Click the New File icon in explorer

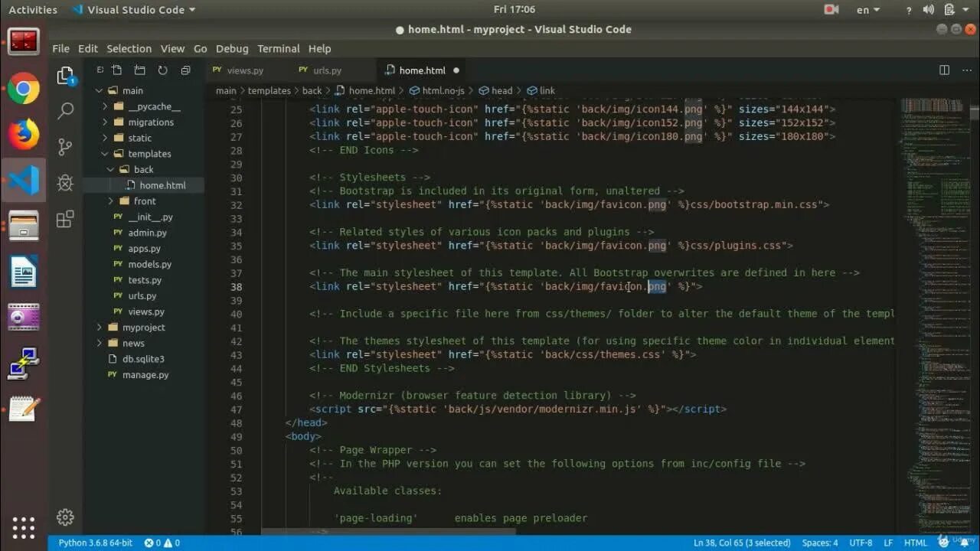(116, 70)
